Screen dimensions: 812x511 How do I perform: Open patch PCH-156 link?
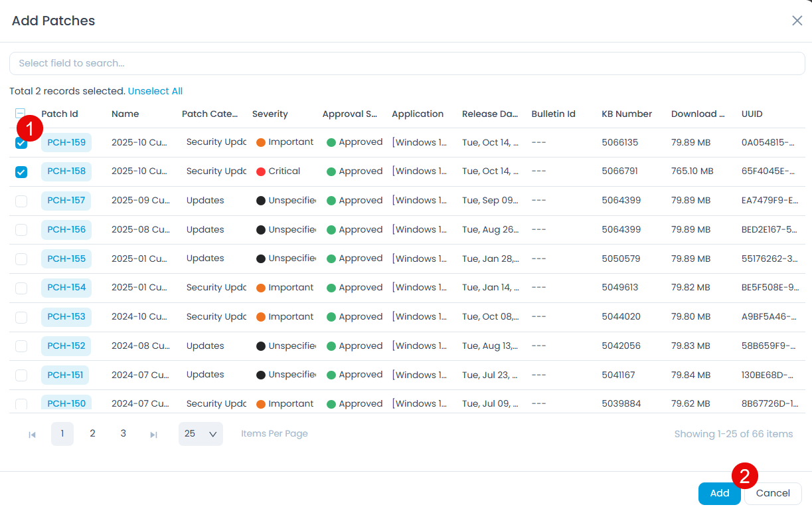pos(66,230)
